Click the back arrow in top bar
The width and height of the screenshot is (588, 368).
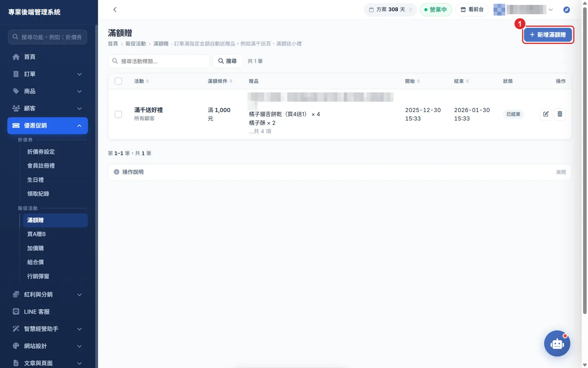click(115, 9)
